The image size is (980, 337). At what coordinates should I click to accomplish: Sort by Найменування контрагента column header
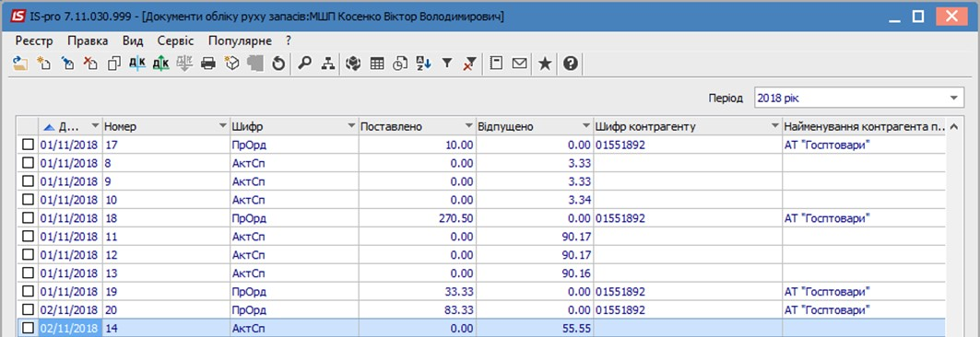click(x=865, y=127)
